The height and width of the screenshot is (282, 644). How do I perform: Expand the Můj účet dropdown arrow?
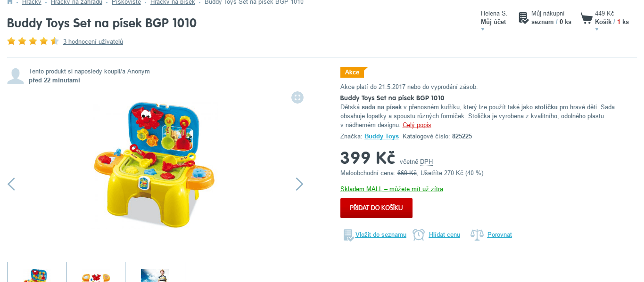point(482,29)
